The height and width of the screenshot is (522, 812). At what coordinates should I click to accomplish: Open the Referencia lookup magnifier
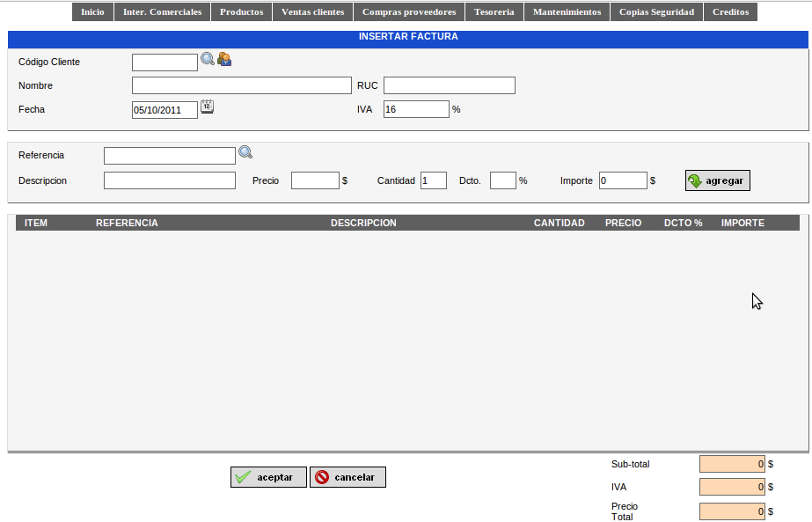[x=245, y=152]
